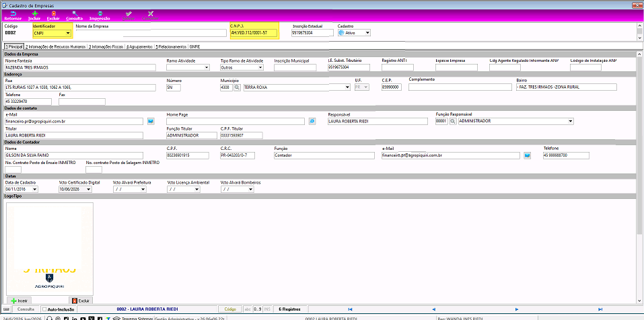Click the YouTube icon in status bar
The image size is (644, 320).
coord(83,319)
